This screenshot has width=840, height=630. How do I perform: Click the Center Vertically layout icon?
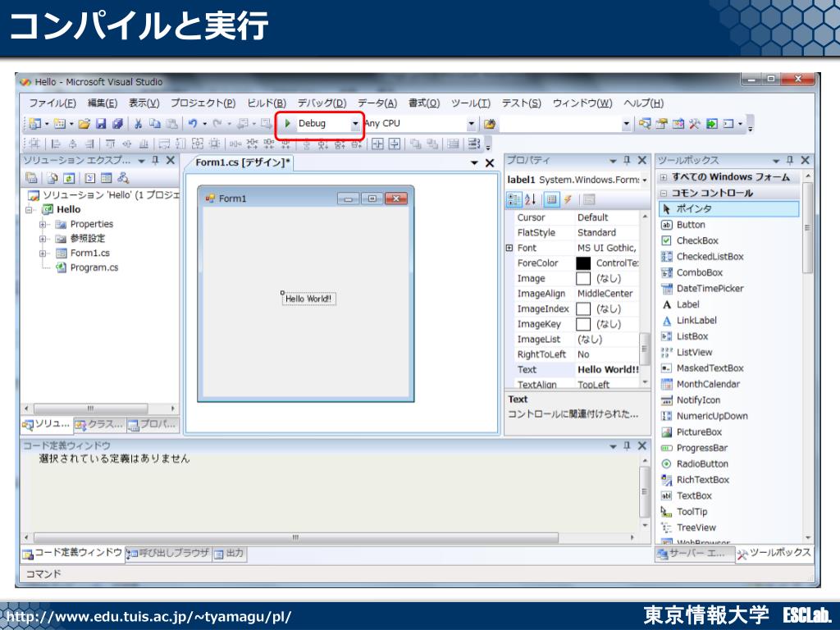pos(395,144)
